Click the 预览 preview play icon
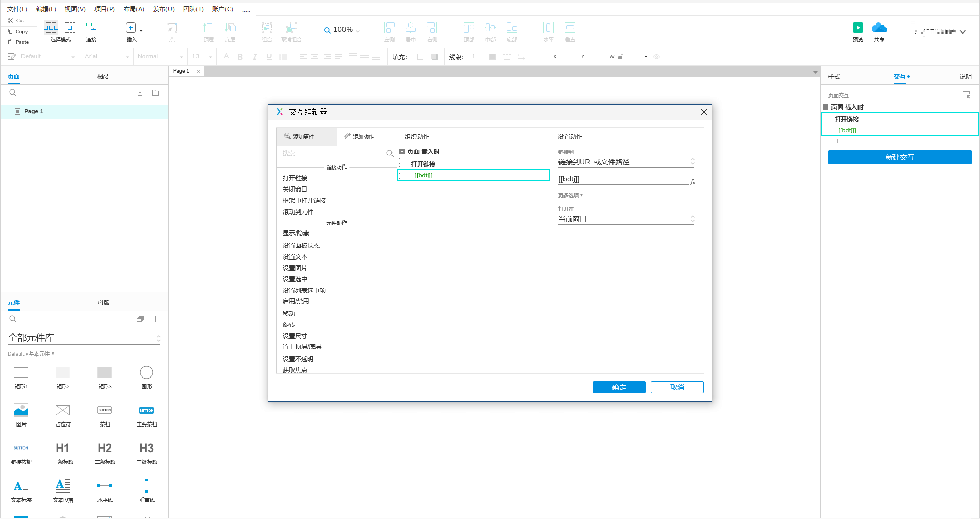 tap(858, 28)
